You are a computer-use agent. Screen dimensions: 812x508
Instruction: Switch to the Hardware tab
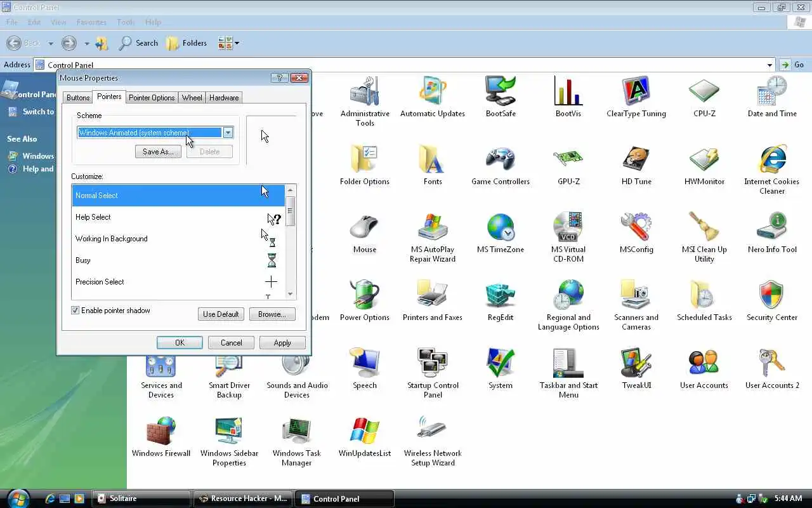[224, 98]
